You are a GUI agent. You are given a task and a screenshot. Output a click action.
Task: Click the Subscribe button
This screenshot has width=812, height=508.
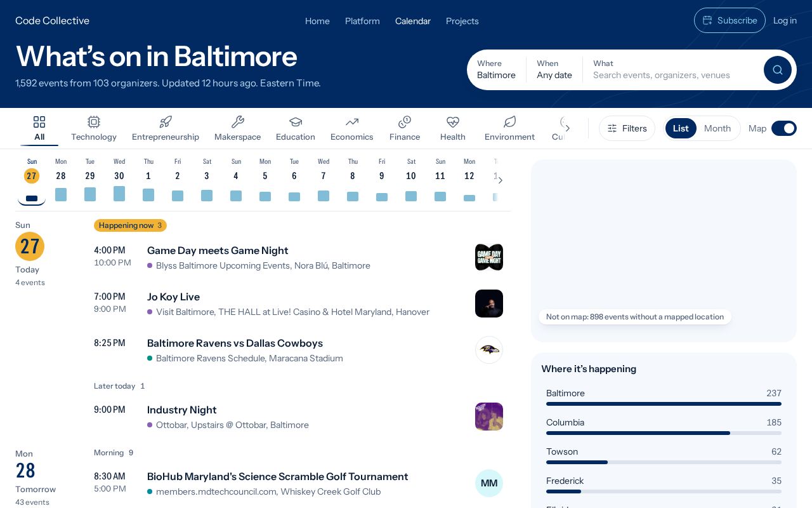pos(730,20)
